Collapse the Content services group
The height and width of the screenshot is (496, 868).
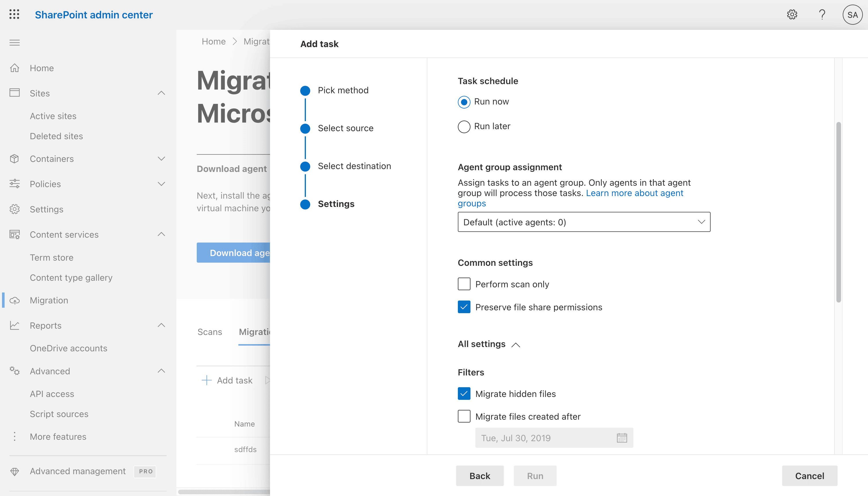[x=161, y=235]
